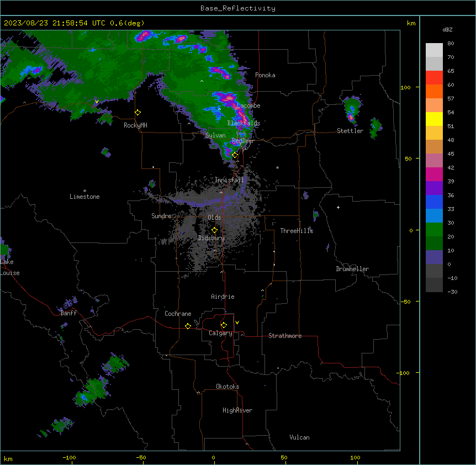Click the Cochrane town label
476x465 pixels.
coord(178,314)
